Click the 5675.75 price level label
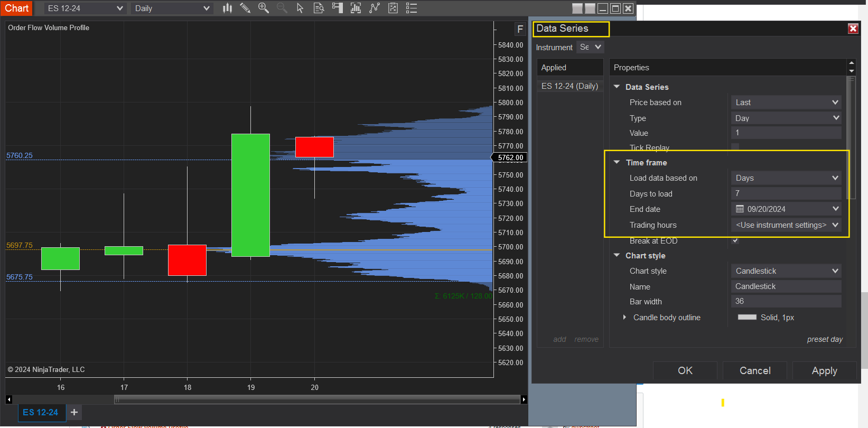The image size is (868, 428). 20,277
